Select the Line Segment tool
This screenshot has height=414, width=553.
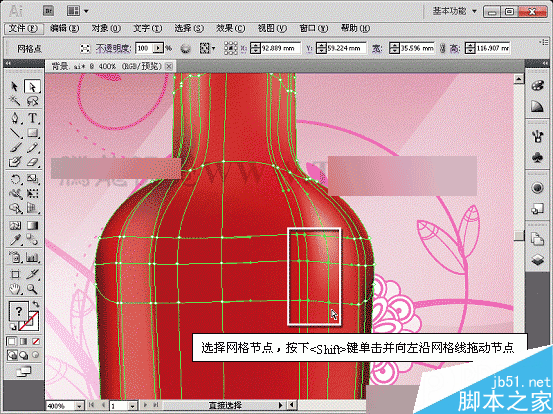[15, 133]
